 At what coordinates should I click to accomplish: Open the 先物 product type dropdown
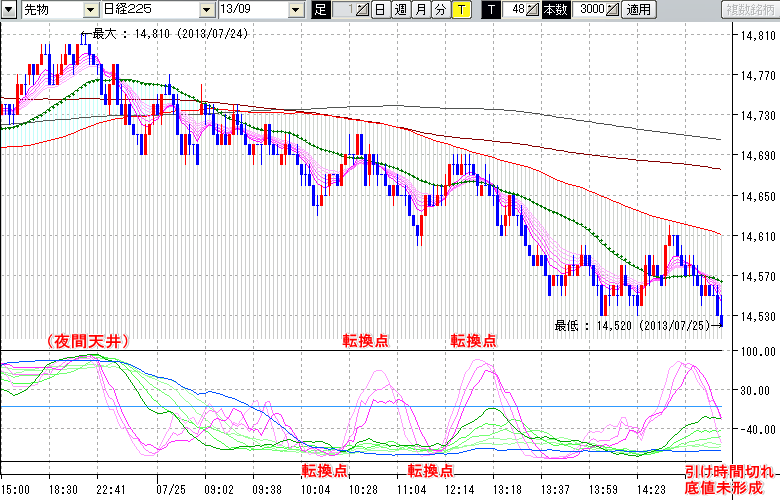91,10
